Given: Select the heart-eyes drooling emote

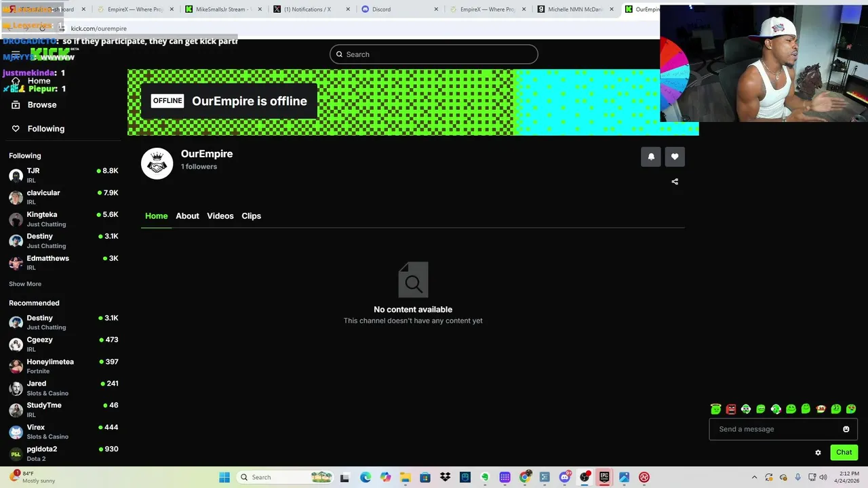Looking at the screenshot, I should (851, 409).
